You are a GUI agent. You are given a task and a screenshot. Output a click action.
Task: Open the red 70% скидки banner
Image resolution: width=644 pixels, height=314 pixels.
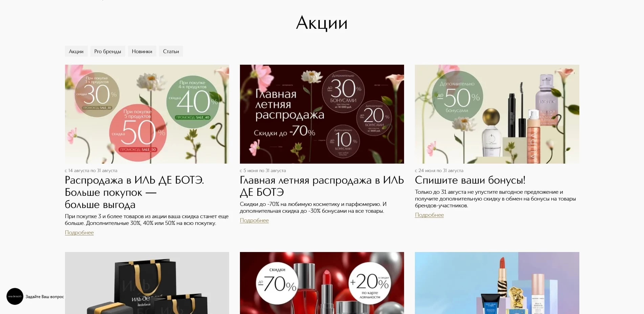click(322, 283)
